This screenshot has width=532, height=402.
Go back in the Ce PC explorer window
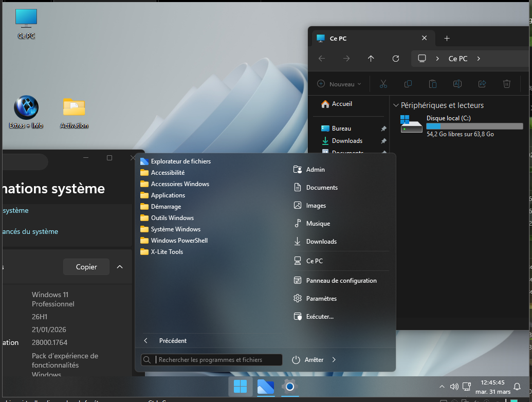[x=322, y=59]
